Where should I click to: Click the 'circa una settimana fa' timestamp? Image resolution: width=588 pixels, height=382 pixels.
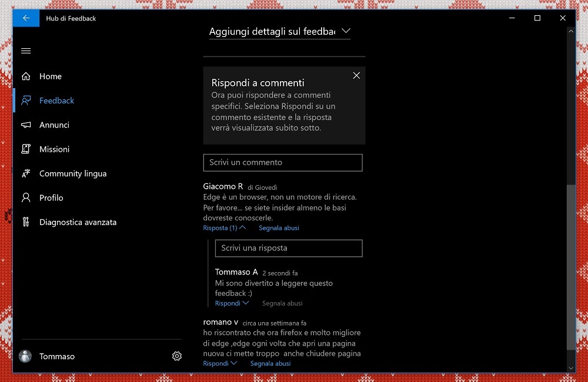(x=274, y=323)
